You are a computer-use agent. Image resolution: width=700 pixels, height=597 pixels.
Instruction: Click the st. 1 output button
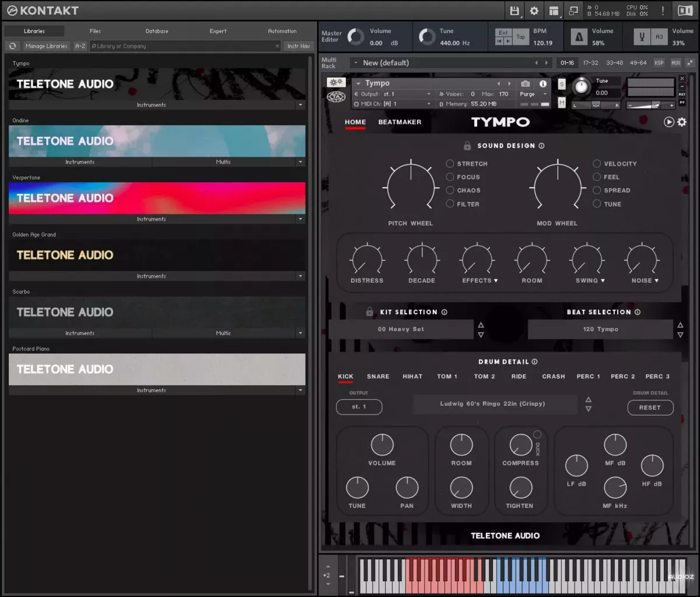coord(359,407)
